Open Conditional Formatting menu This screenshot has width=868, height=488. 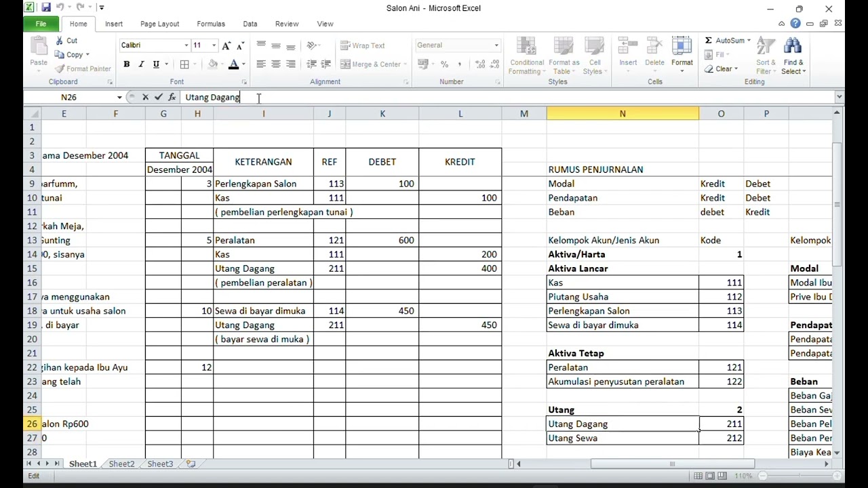pos(526,56)
